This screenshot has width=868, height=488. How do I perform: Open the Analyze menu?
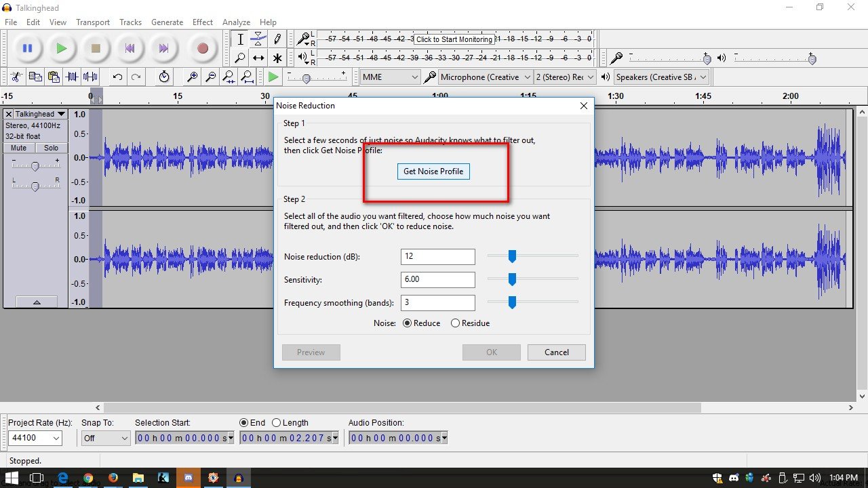(236, 22)
